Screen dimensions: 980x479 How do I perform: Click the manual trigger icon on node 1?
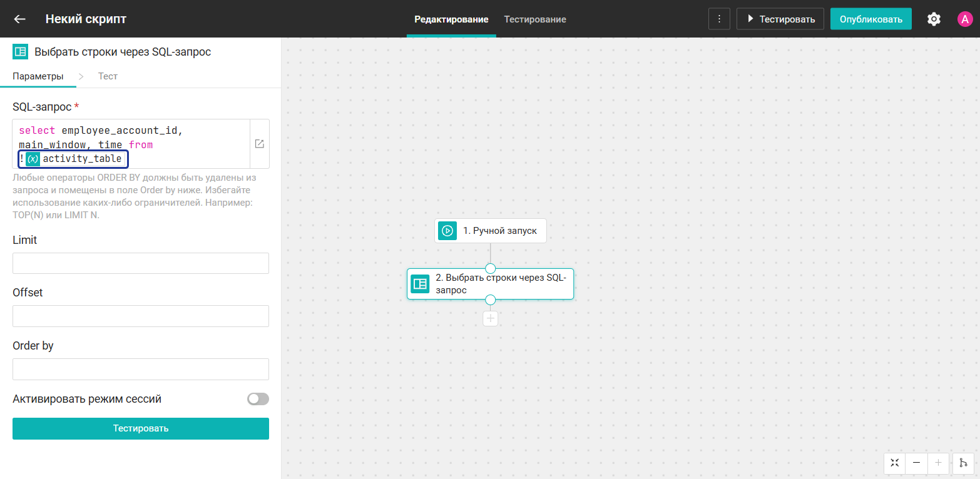[447, 231]
